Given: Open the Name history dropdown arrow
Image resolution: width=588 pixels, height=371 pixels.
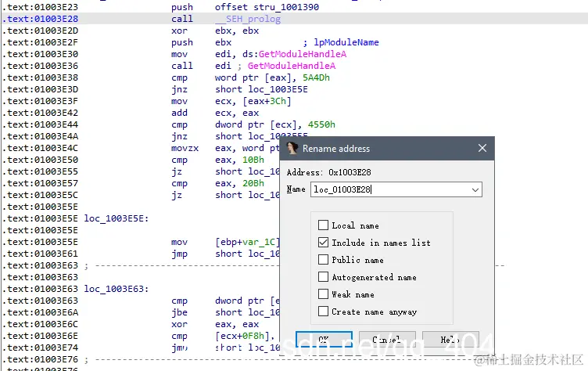Looking at the screenshot, I should [x=475, y=189].
